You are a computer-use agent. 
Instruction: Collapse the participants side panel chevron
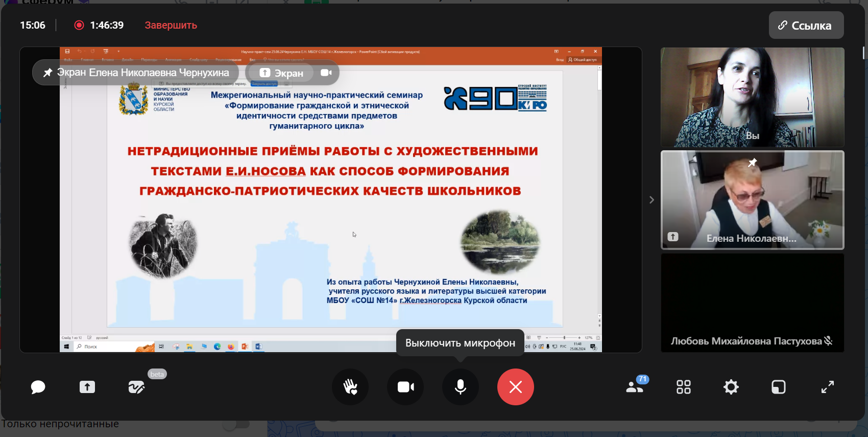(652, 200)
